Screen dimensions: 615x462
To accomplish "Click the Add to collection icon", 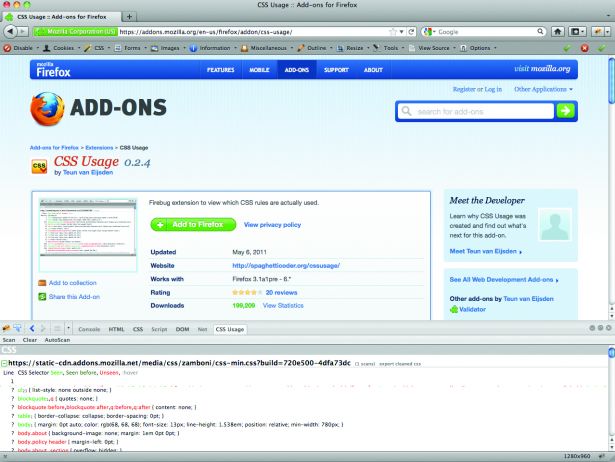I will coord(42,283).
